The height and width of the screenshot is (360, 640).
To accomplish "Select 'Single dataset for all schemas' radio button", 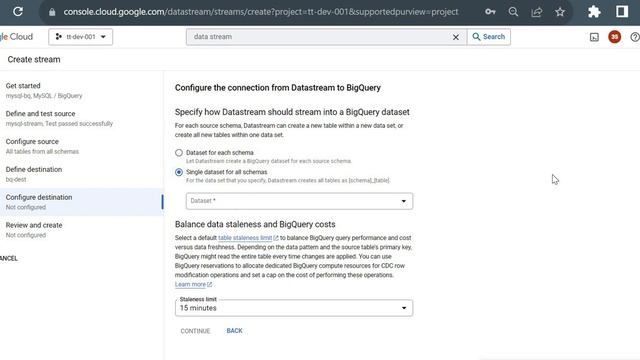I will [x=179, y=172].
